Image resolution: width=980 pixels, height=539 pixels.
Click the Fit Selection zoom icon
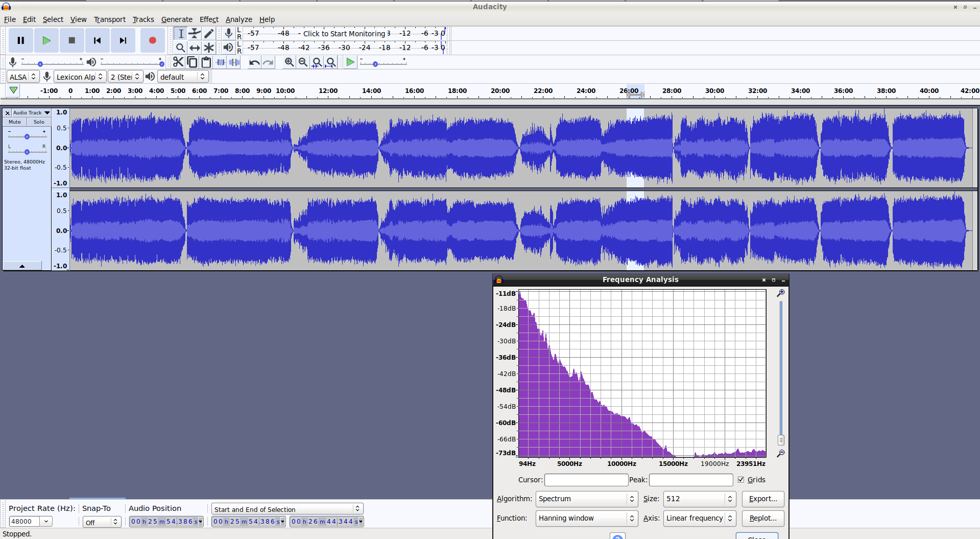click(317, 62)
